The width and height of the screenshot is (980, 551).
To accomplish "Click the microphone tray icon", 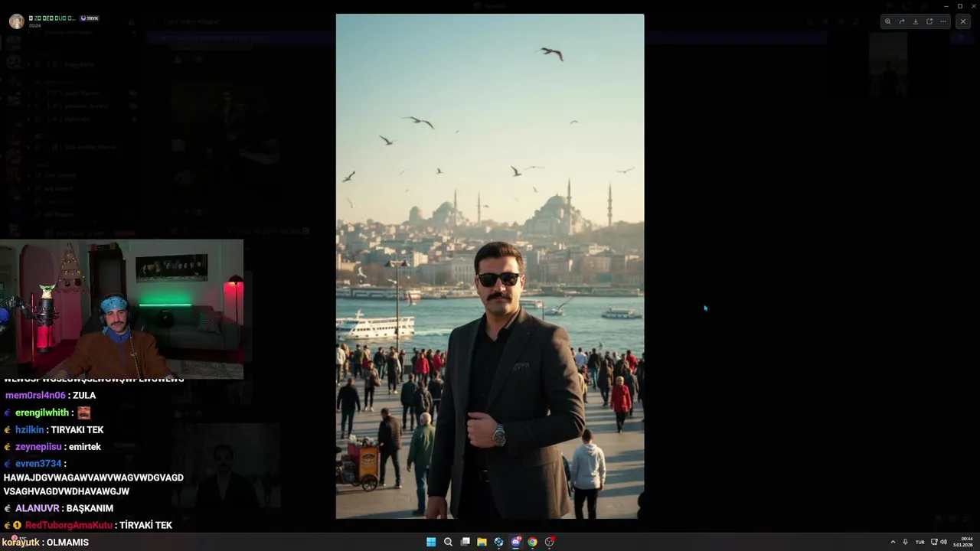I will tap(906, 542).
